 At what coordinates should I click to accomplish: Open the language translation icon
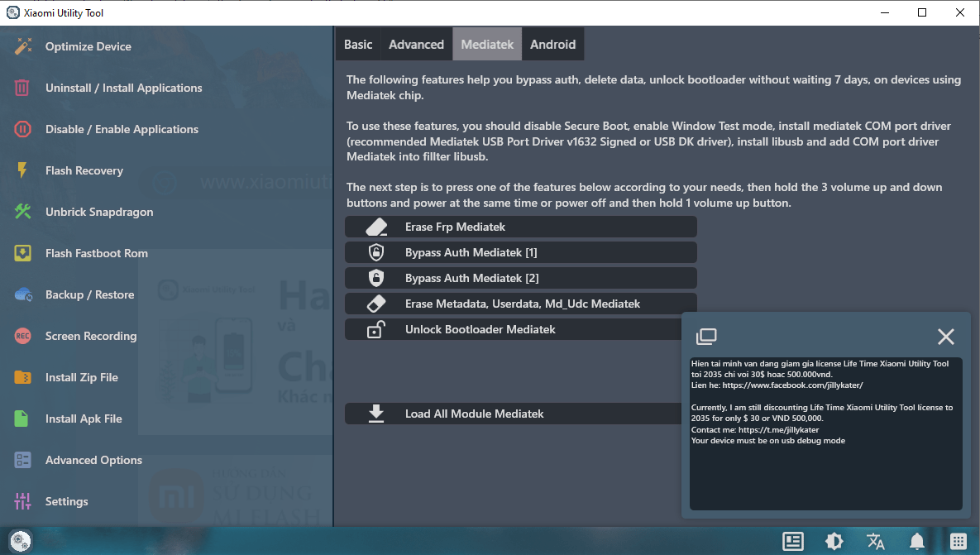[875, 541]
